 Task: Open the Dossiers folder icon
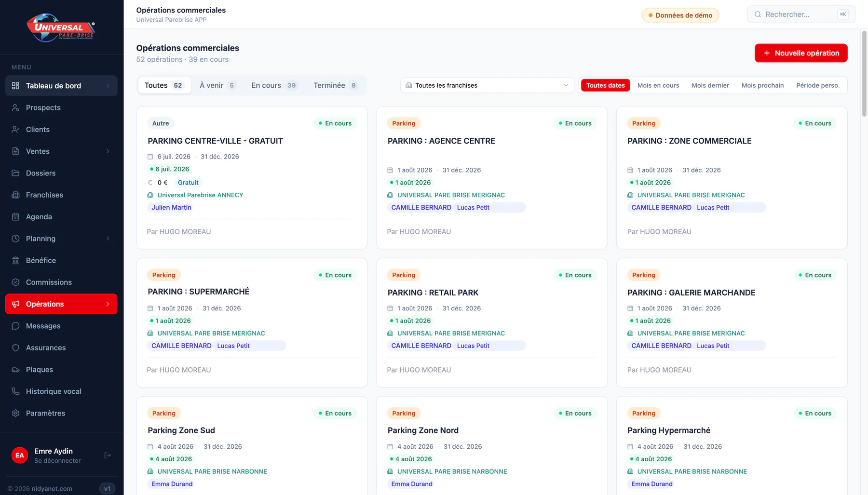click(15, 173)
